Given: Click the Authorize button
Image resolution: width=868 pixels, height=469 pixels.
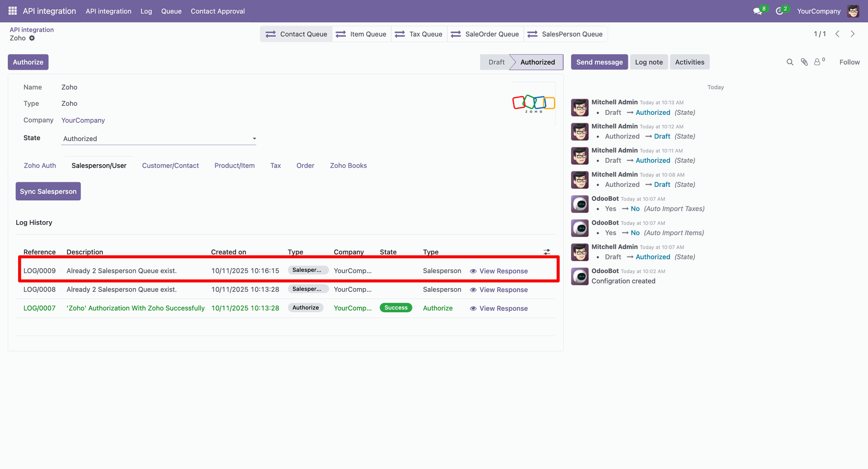Looking at the screenshot, I should (x=28, y=62).
